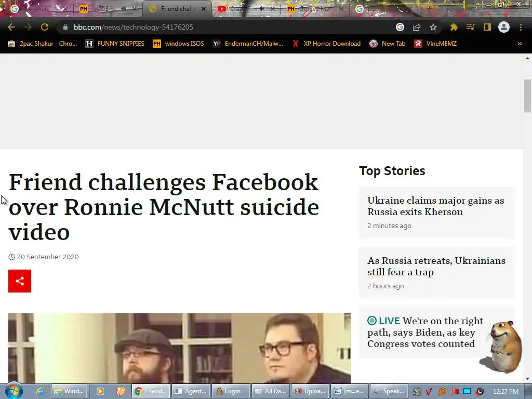This screenshot has height=399, width=532.
Task: Click the round black-red tray icon
Action: 480,392
